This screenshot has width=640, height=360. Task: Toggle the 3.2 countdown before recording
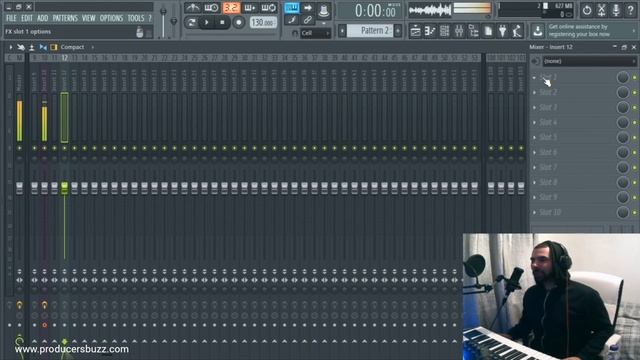coord(231,8)
